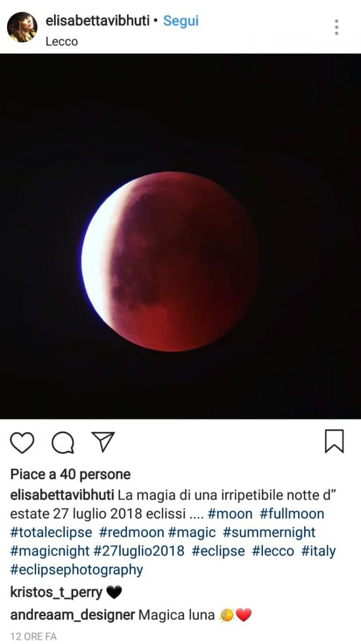Share post via paper plane icon
Viewport: 361px width, 644px height.
click(x=103, y=441)
